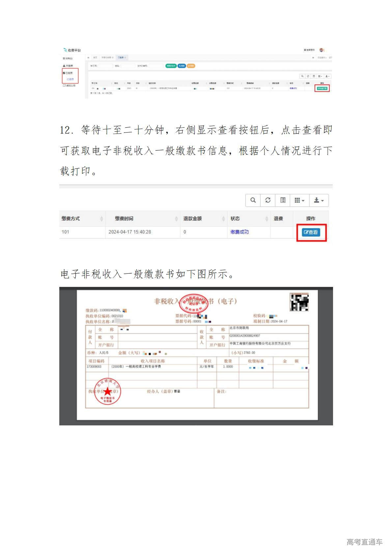Toggle sorting on the 退款金额 column
Viewport: 392px width, 555px height.
193,219
